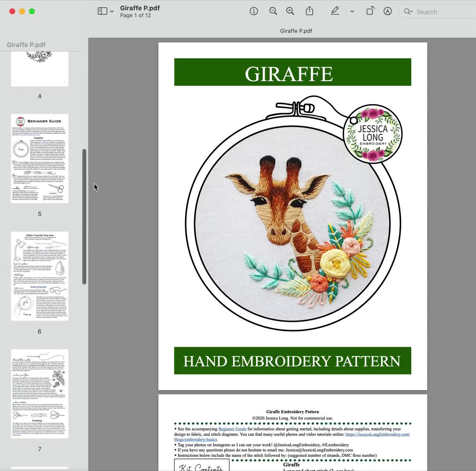Open the Share menu icon

[309, 11]
